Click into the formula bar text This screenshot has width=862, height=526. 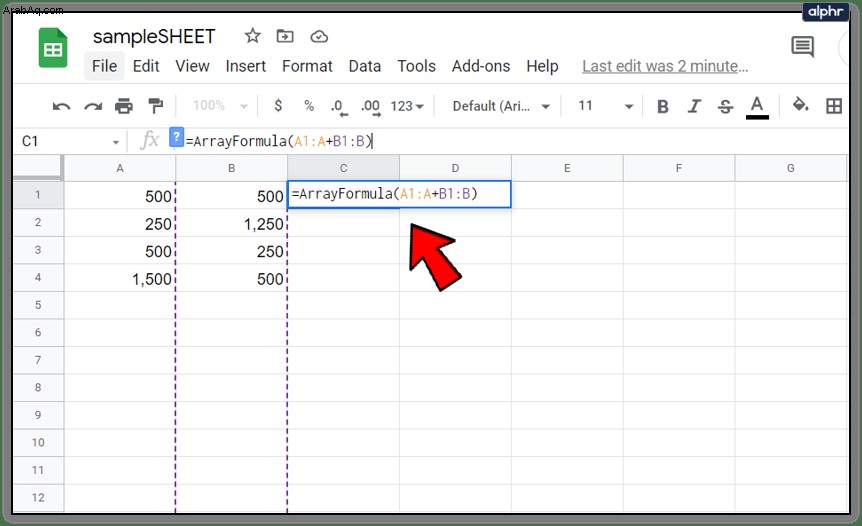click(279, 141)
